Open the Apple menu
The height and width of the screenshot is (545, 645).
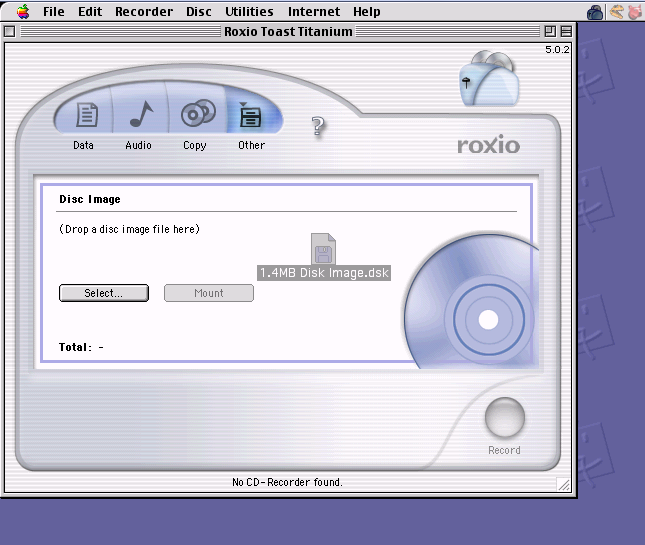(23, 12)
